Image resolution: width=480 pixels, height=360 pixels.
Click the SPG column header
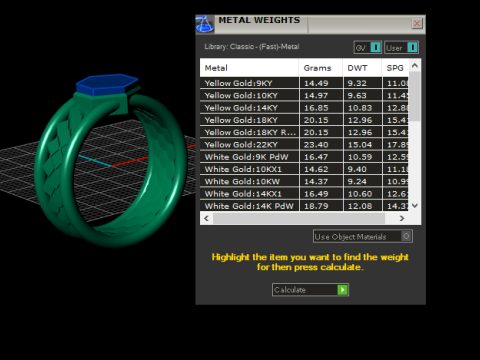(395, 68)
